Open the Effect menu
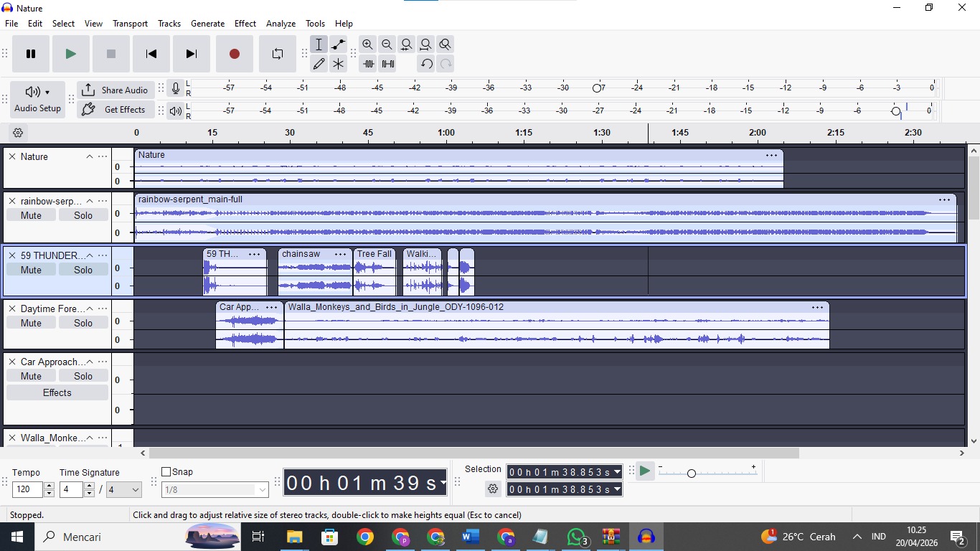 point(245,24)
